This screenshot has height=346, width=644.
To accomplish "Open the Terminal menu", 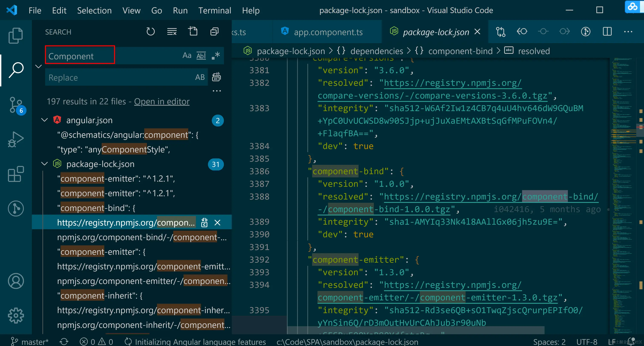I will pos(214,10).
